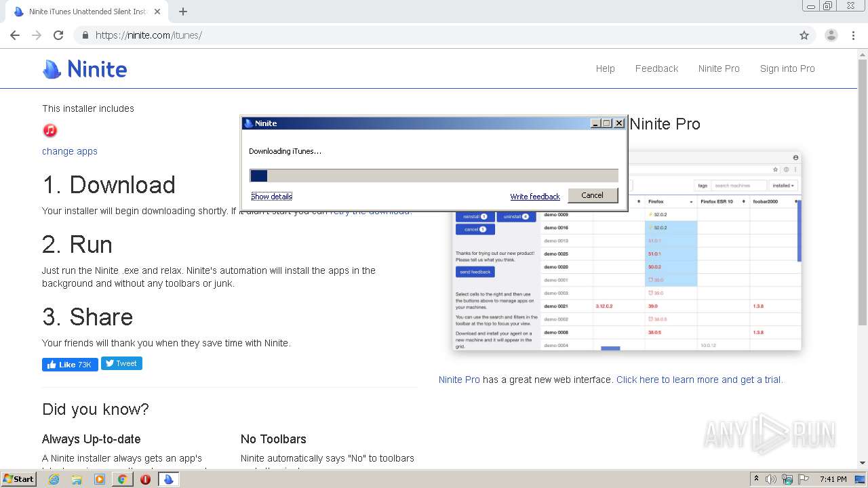Open the file explorer folder in the taskbar
The height and width of the screenshot is (488, 868).
[x=77, y=479]
